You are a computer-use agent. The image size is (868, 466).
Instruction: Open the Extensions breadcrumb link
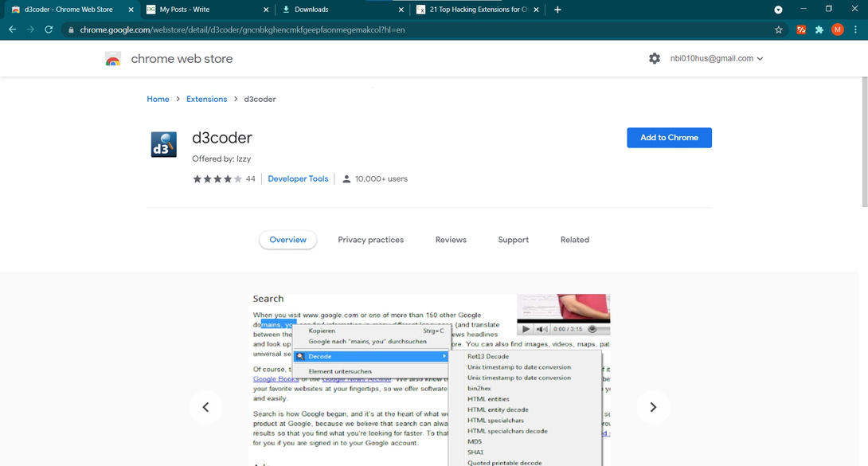(x=206, y=99)
